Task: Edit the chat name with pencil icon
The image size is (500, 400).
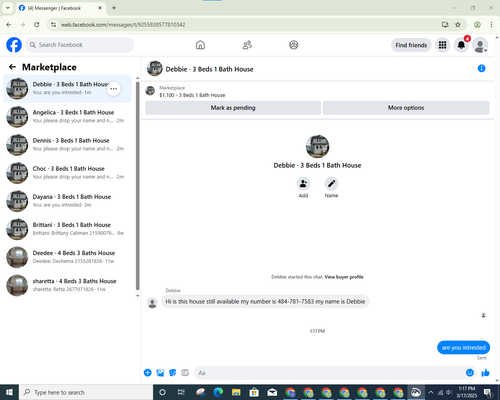Action: [331, 184]
